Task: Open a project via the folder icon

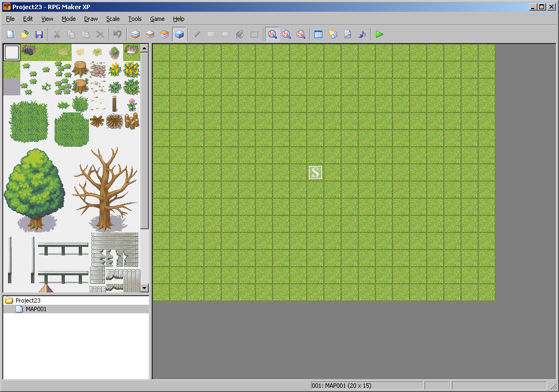Action: (25, 34)
